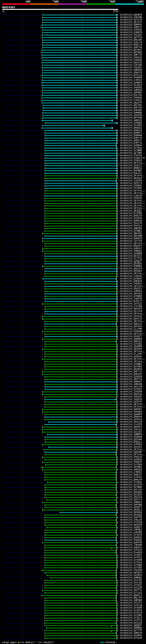Viewport: 146px width, 644px height.
Task: Select label UniRef100_P04789
Action: (x=131, y=522)
